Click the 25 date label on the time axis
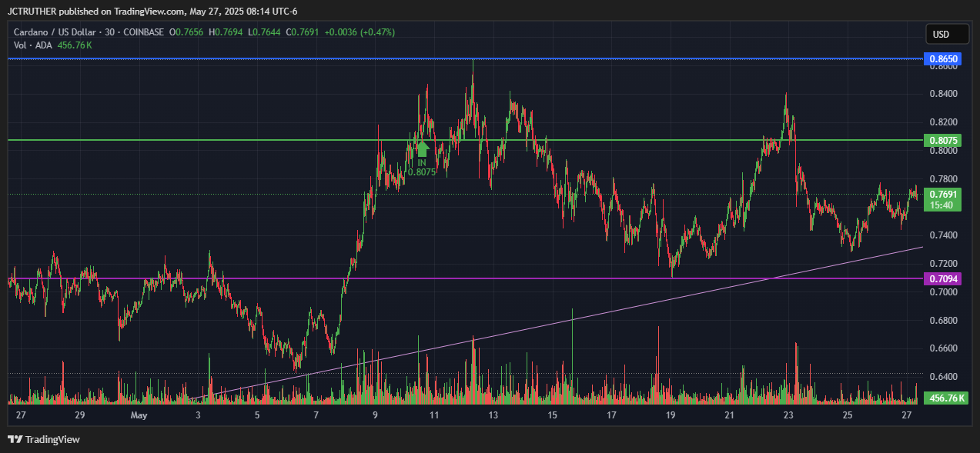 pos(848,415)
